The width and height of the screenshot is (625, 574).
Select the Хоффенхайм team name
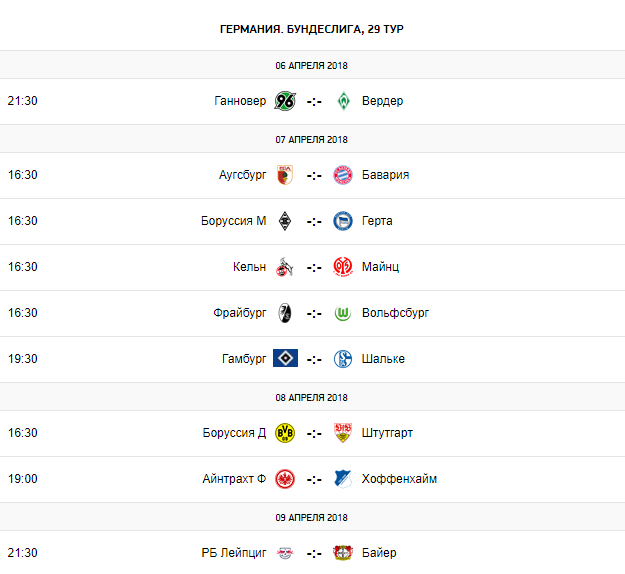(x=399, y=479)
